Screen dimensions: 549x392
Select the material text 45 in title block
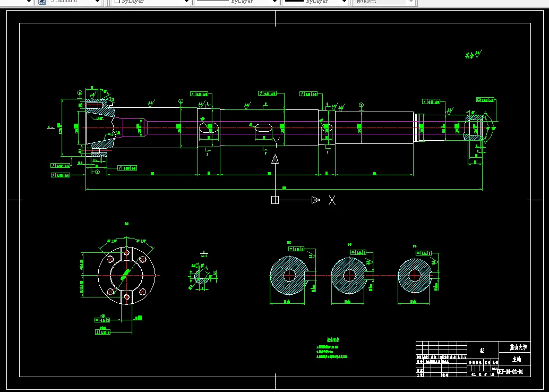(x=482, y=351)
